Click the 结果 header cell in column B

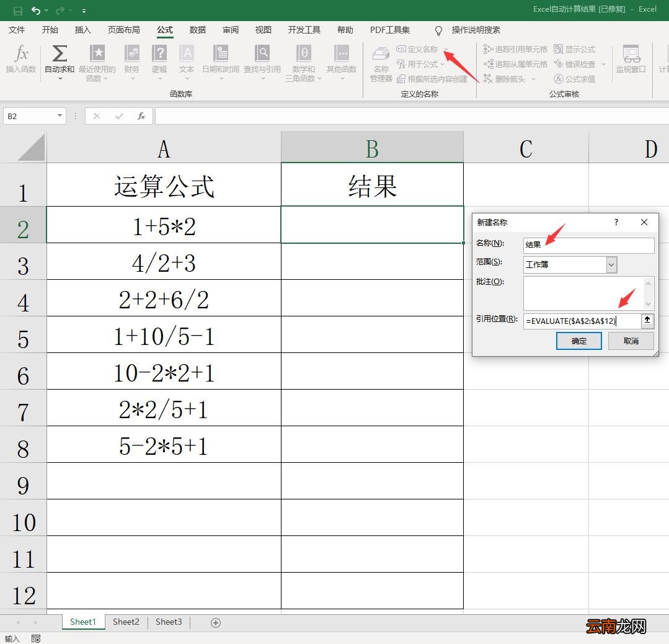point(372,185)
